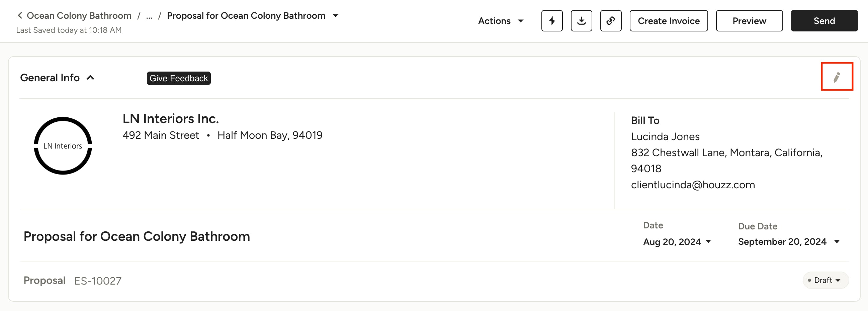
Task: Click the lightning bolt quick actions icon
Action: (551, 21)
